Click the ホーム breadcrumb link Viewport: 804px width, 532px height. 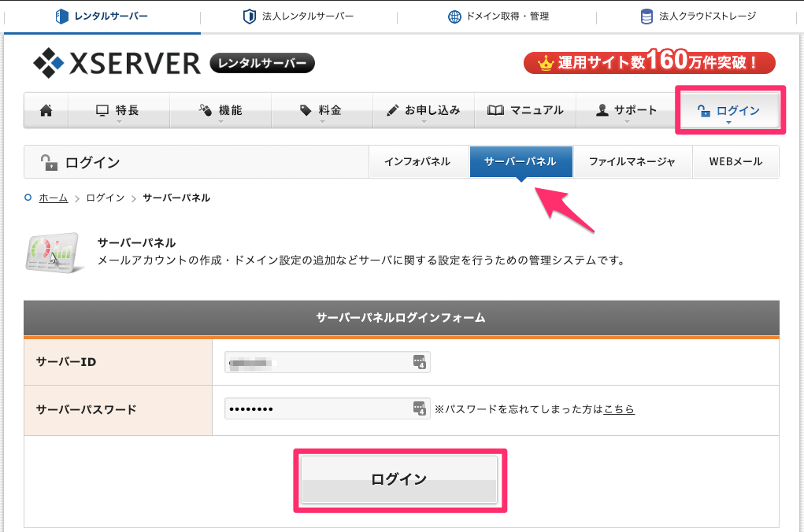pyautogui.click(x=54, y=198)
